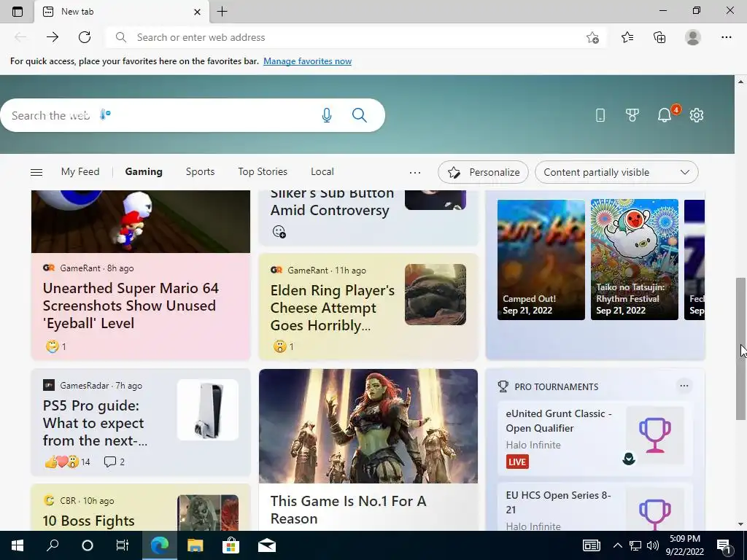
Task: Open a new tab with plus button
Action: coord(222,12)
